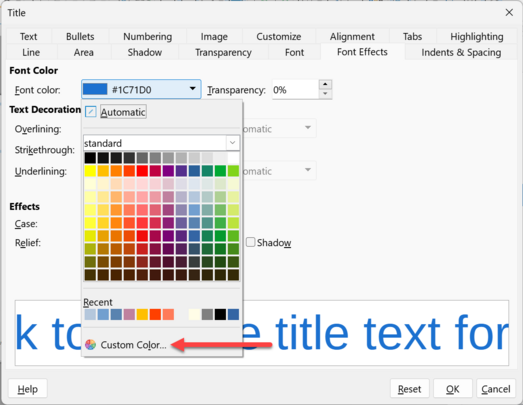The width and height of the screenshot is (523, 405).
Task: Expand the standard palette selector
Action: tap(232, 143)
